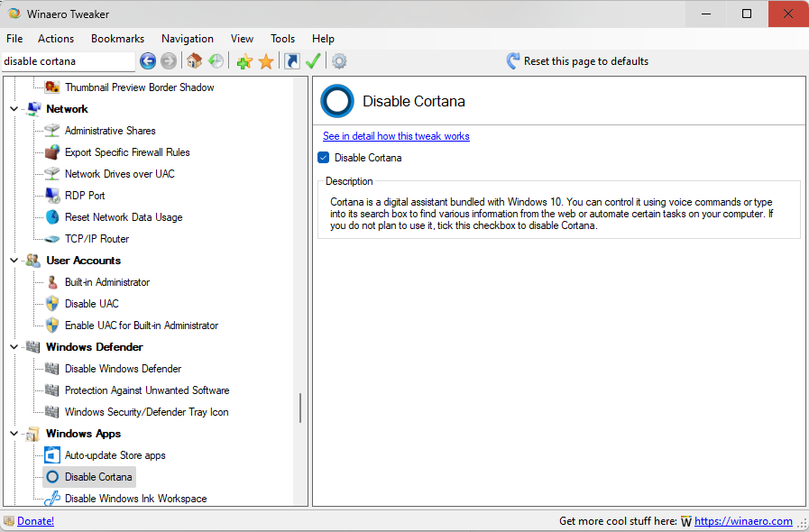Open the Tools menu

(x=282, y=39)
